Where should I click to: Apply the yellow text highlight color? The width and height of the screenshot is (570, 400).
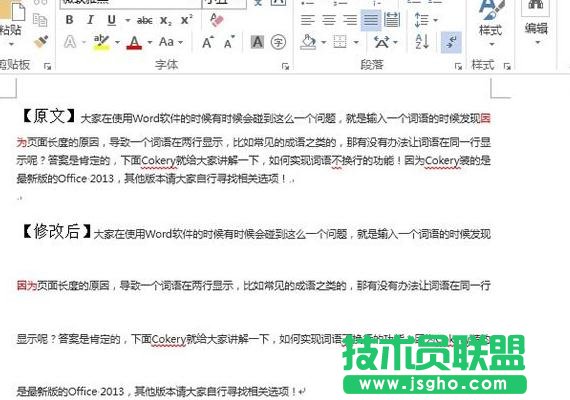tap(101, 42)
